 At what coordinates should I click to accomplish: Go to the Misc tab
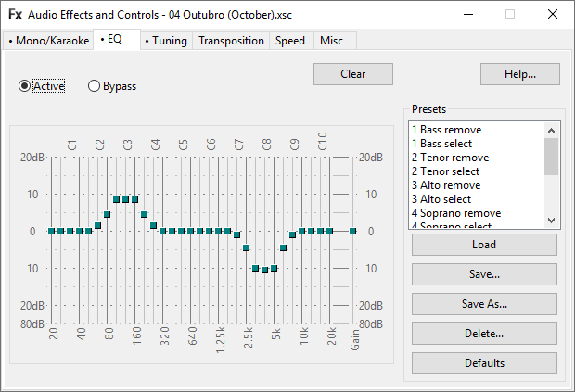pos(331,41)
